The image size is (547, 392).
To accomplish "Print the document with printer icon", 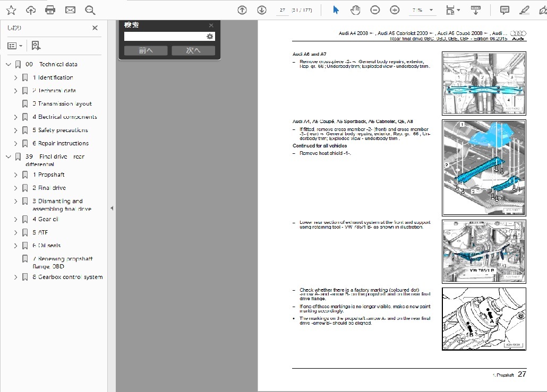I will coord(50,10).
